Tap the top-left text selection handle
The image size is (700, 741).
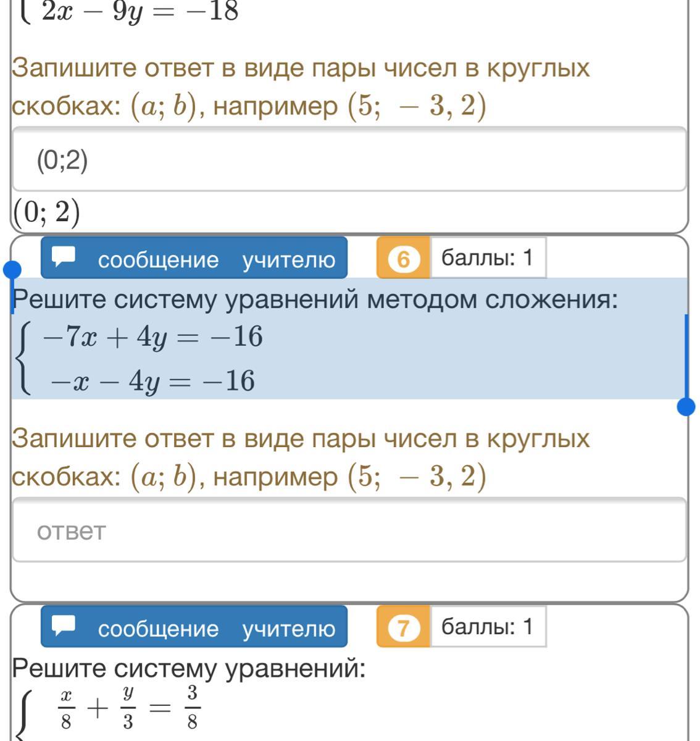point(12,270)
